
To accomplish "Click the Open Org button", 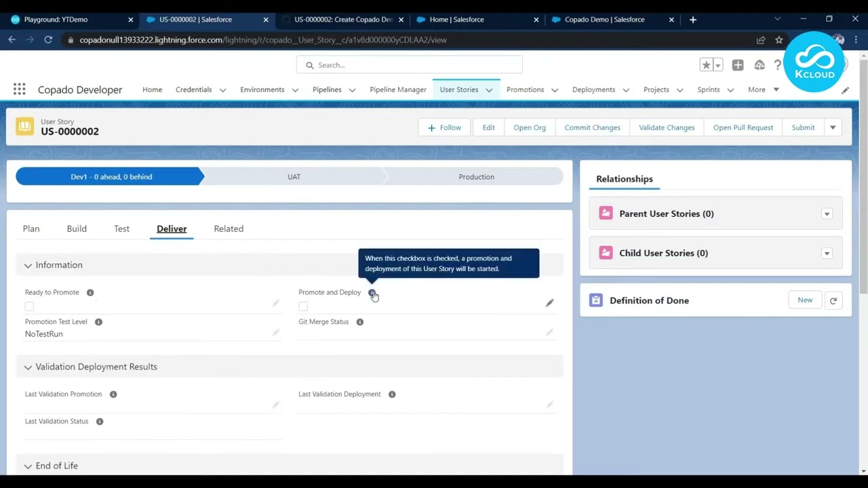I will [x=530, y=127].
